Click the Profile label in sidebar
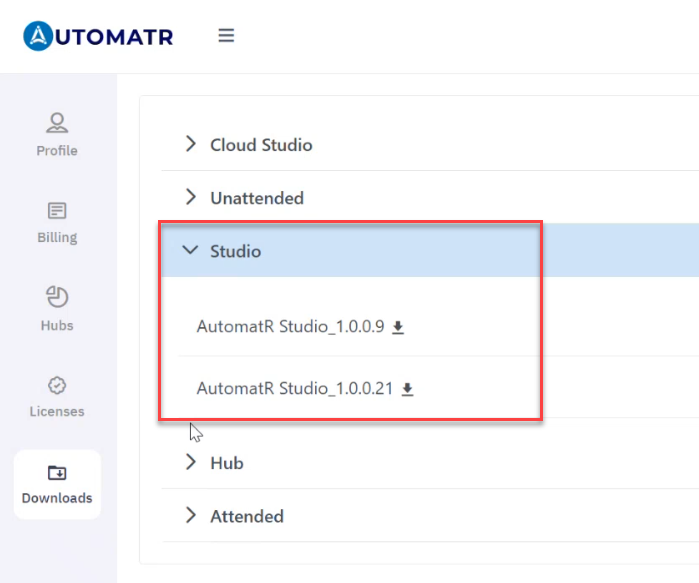699x583 pixels. coord(57,151)
